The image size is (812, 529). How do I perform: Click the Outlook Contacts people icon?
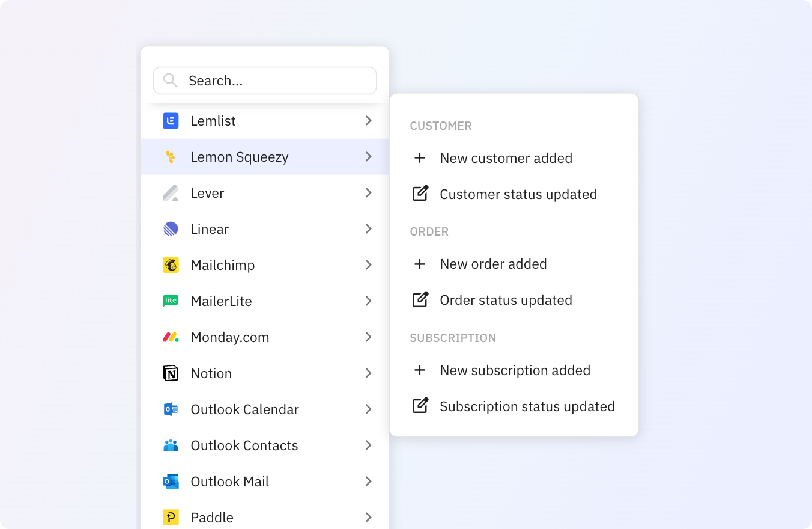[x=171, y=445]
